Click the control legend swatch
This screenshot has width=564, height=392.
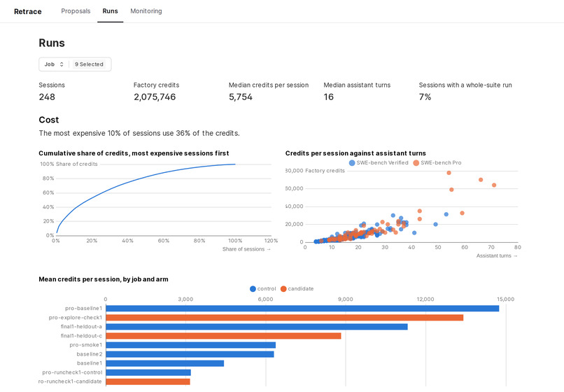coord(253,288)
